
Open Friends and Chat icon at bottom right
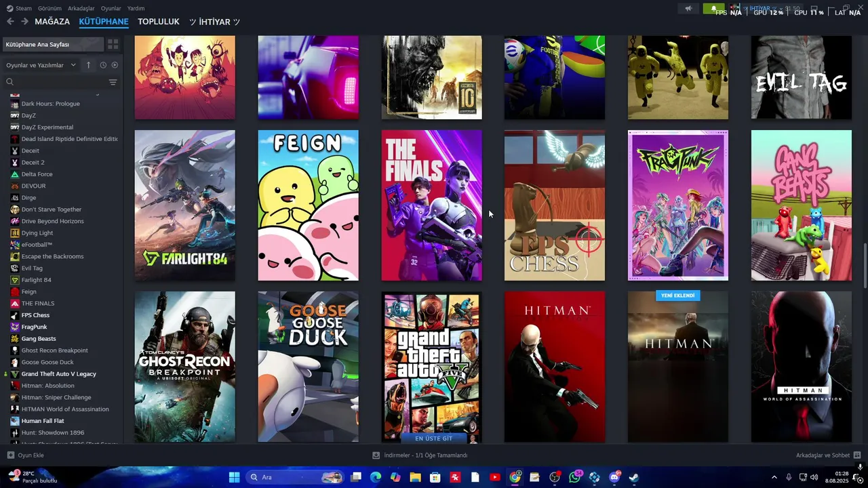tap(857, 455)
